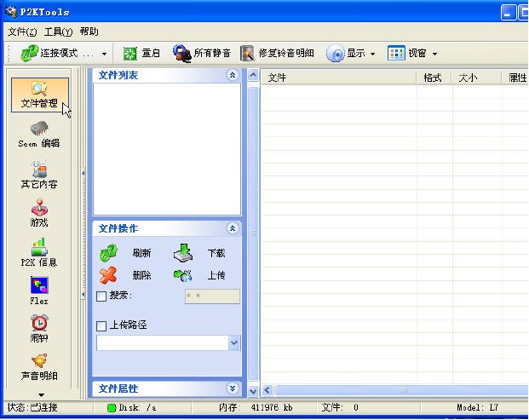
Task: Open the 视窗 dropdown arrow
Action: [434, 54]
